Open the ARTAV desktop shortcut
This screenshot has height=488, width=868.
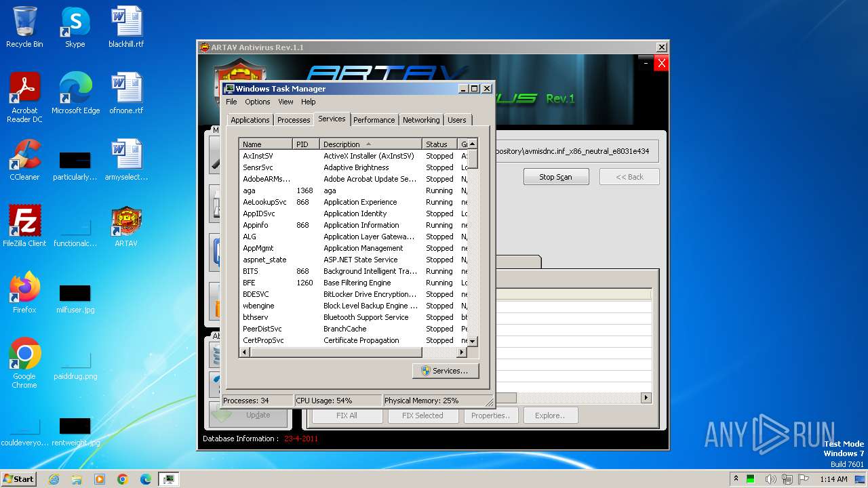(126, 226)
